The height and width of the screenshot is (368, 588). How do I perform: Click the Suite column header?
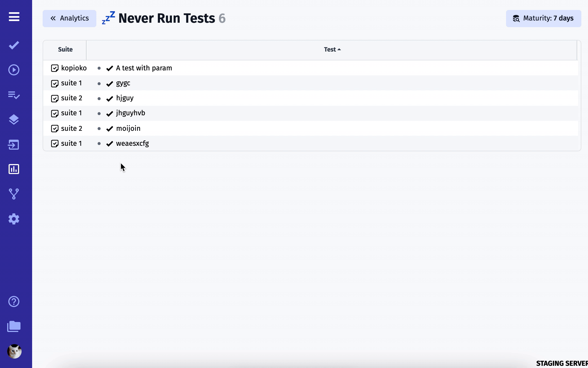click(65, 49)
